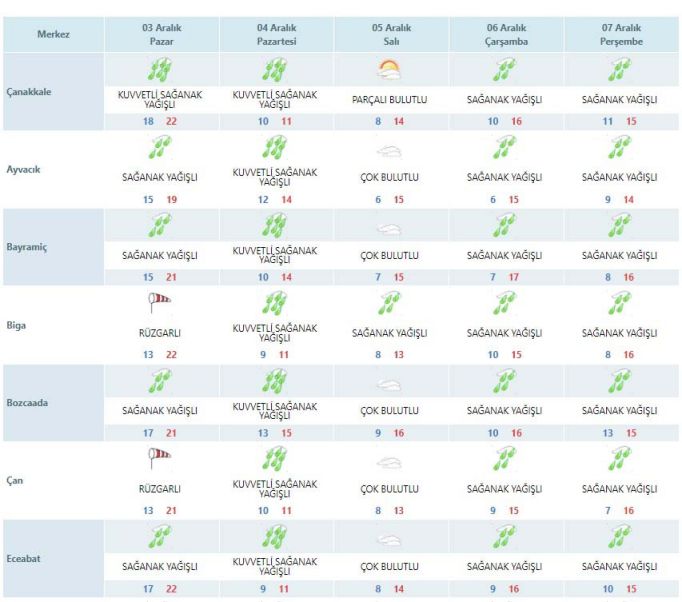Click the Bayramiç district name
The image size is (682, 602).
(x=27, y=247)
